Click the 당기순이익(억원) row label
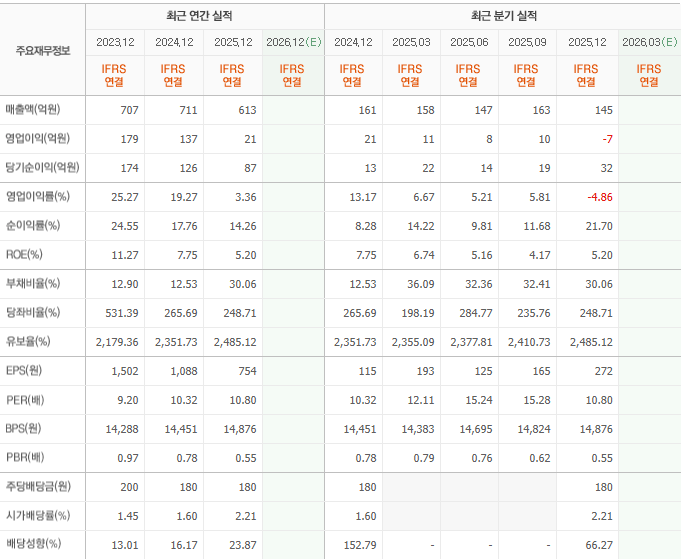The height and width of the screenshot is (559, 693). tap(42, 167)
